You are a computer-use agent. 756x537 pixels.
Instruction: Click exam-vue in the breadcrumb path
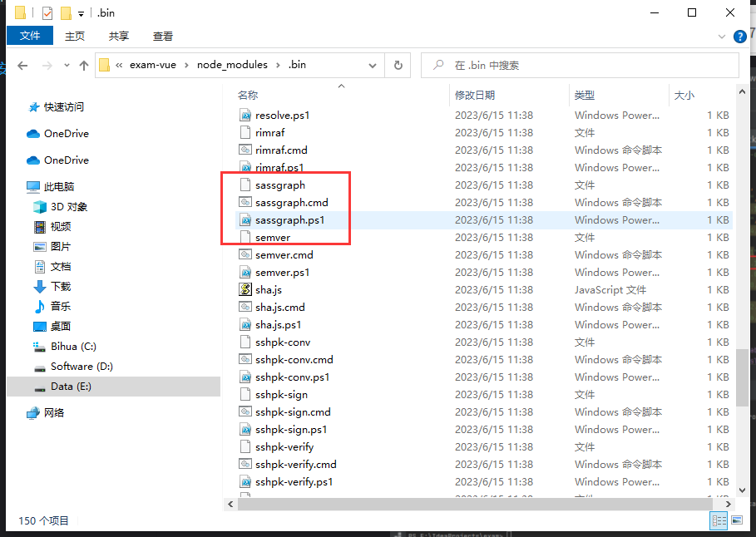(x=153, y=65)
